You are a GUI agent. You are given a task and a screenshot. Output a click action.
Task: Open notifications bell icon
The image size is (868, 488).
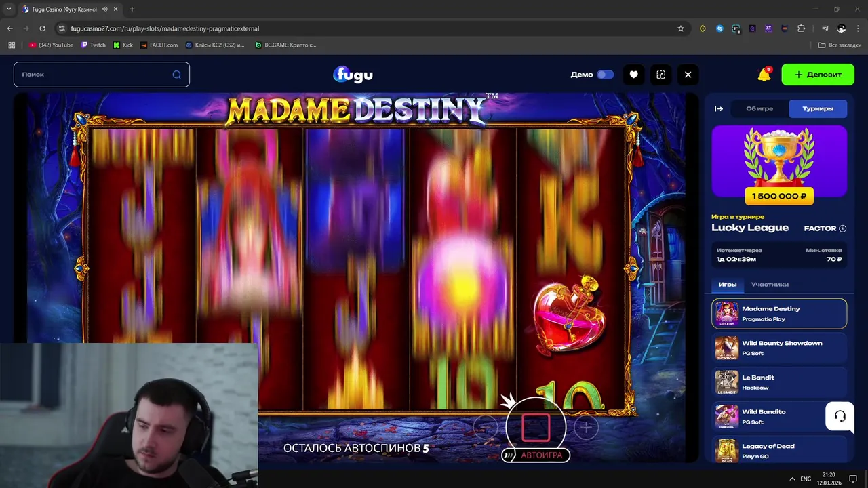click(764, 75)
